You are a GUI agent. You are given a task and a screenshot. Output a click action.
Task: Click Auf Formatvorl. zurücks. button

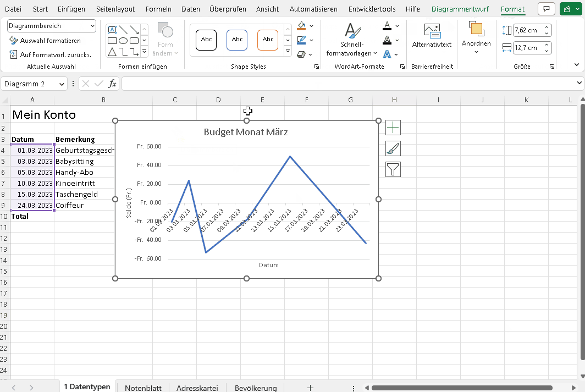tap(50, 55)
